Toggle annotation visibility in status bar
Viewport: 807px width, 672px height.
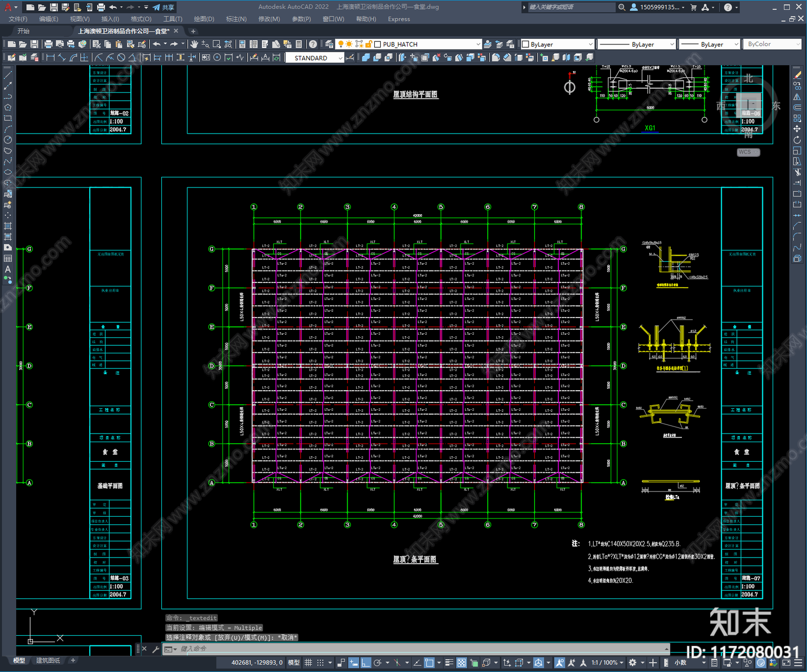[x=559, y=662]
